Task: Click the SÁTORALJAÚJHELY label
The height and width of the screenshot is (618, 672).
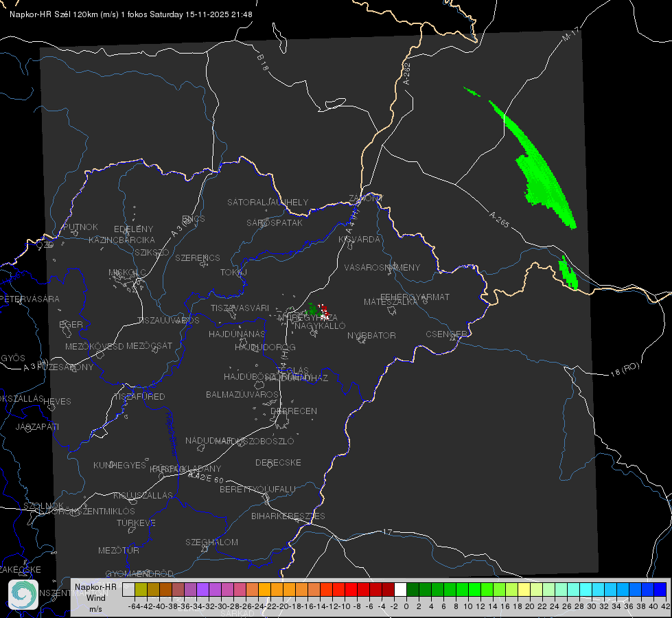Action: tap(268, 202)
